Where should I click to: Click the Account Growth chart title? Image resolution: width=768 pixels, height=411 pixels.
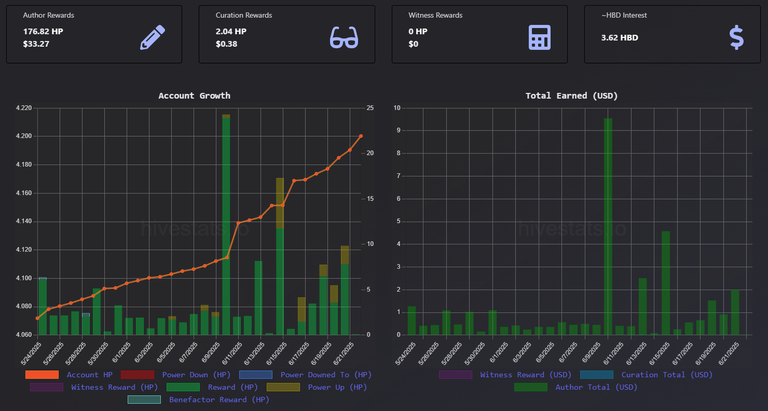click(x=194, y=96)
